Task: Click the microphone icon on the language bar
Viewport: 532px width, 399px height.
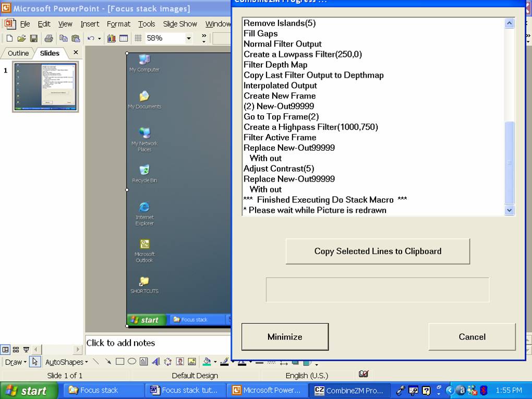Action: pos(401,391)
